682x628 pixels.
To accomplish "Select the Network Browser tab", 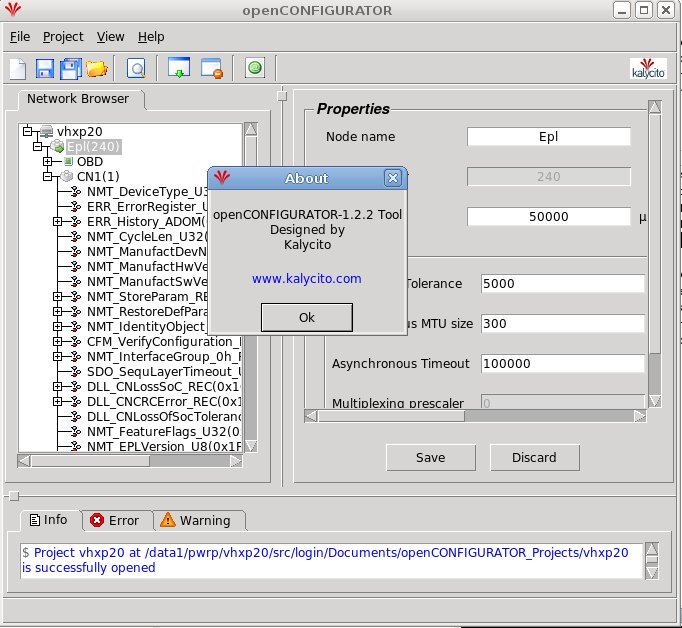I will coord(81,99).
